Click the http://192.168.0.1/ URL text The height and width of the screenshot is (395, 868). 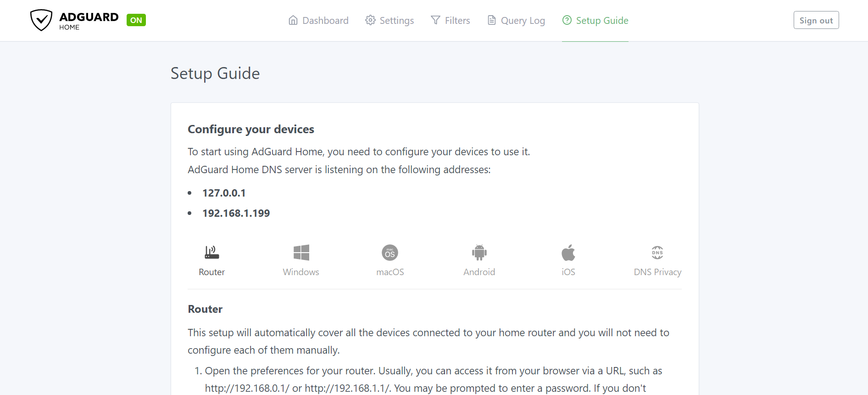pyautogui.click(x=247, y=388)
